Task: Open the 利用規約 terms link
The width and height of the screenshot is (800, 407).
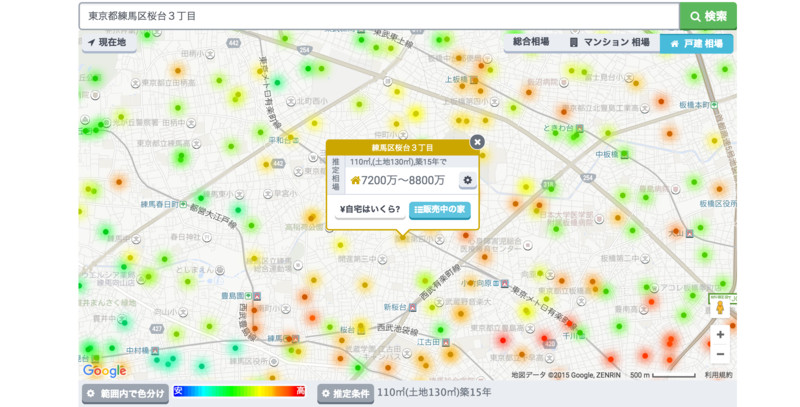Action: pos(718,375)
